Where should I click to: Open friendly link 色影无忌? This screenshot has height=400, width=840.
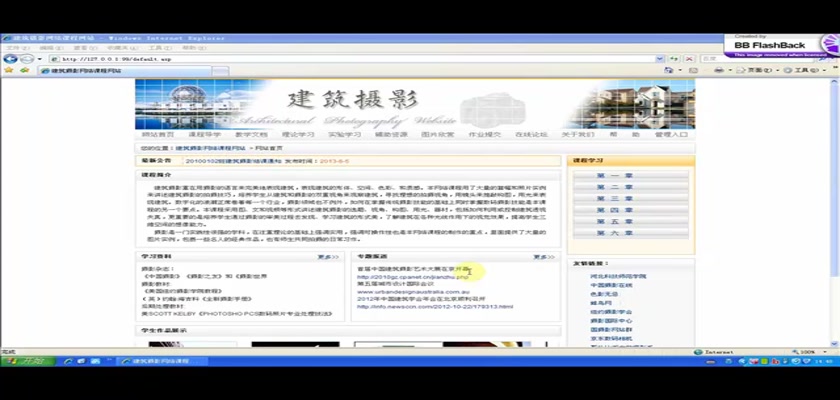[604, 294]
